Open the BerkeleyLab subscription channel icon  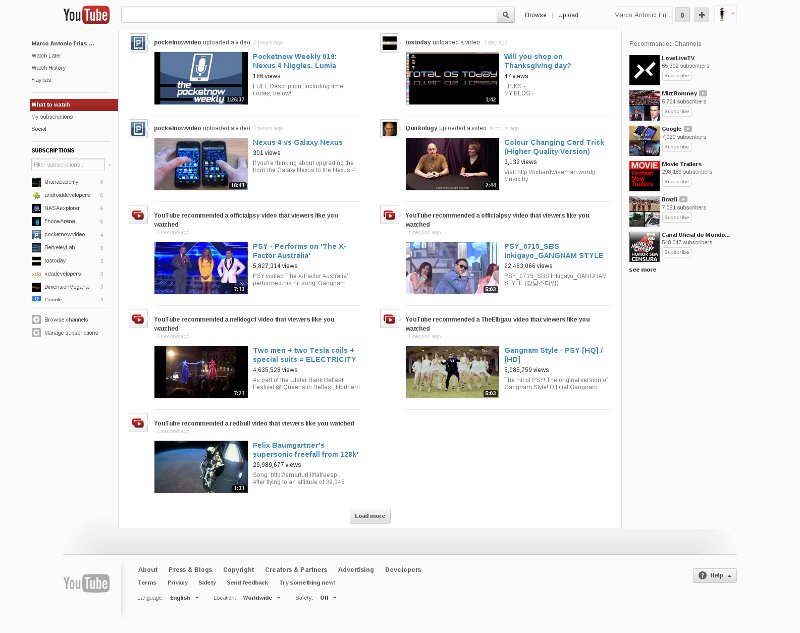pos(36,247)
